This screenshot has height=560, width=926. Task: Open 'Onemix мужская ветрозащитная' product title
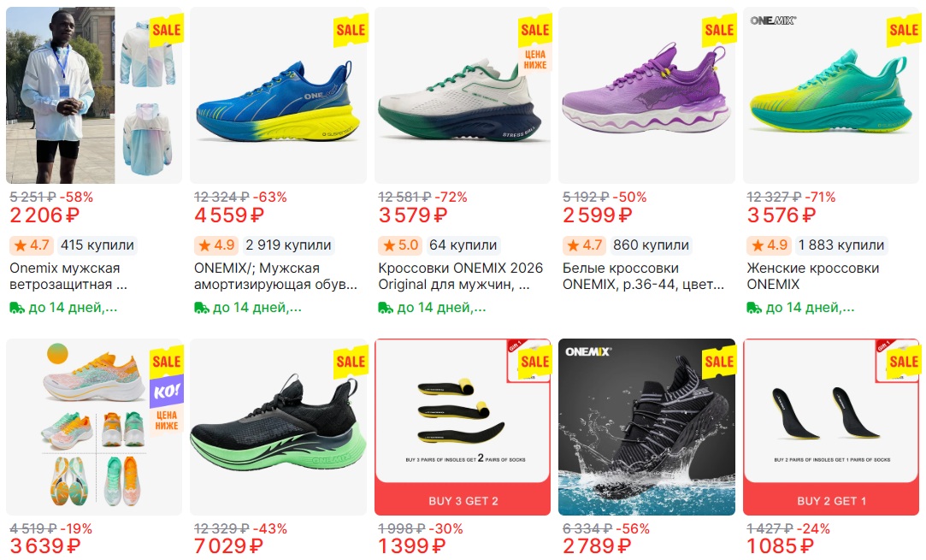68,276
